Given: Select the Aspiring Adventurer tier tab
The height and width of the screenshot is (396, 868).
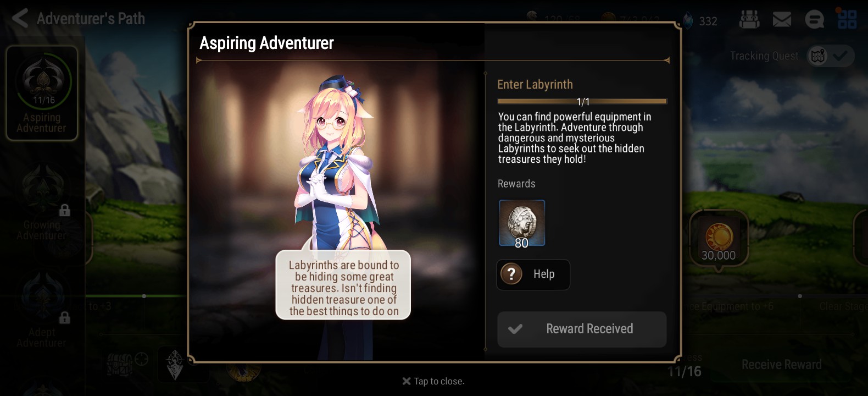Looking at the screenshot, I should (x=42, y=93).
